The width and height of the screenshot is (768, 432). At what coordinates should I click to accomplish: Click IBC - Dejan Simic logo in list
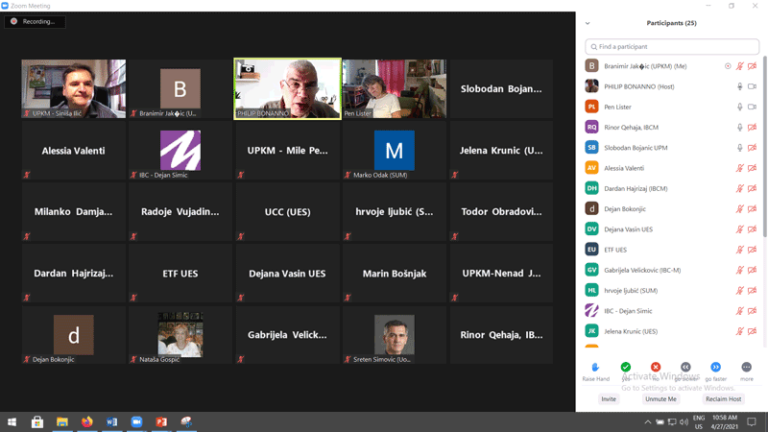coord(592,311)
